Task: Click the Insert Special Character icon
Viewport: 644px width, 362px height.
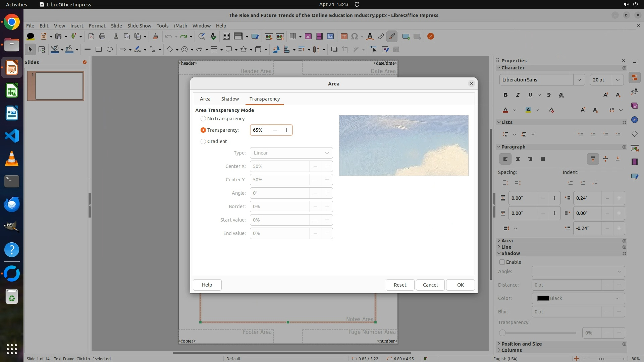Action: tap(355, 37)
